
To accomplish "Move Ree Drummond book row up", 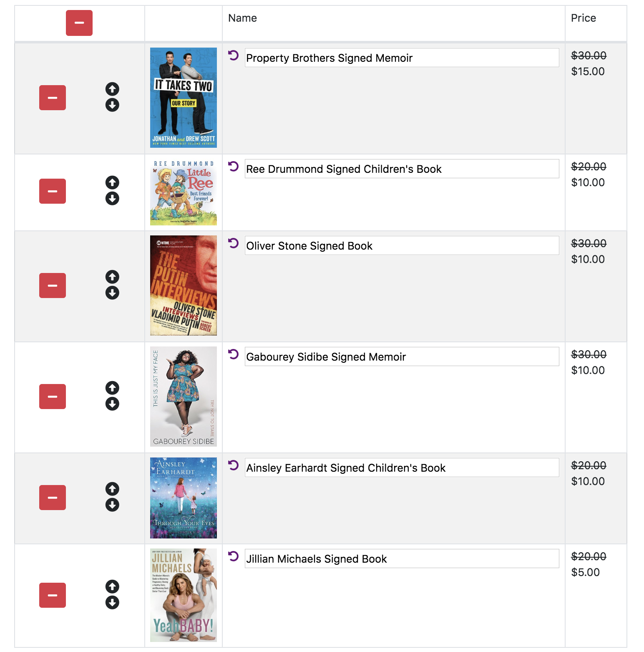I will coord(112,182).
